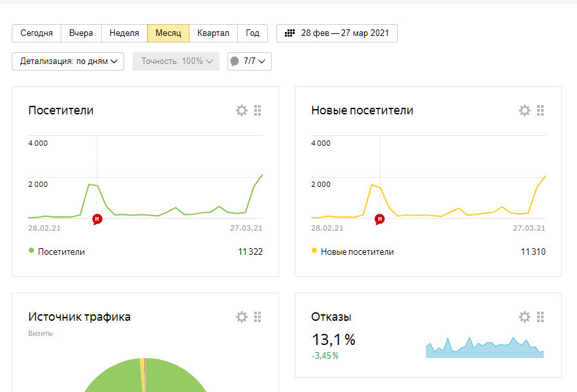The height and width of the screenshot is (392, 577).
Task: Click grid handle icon on Новые посетители widget
Action: coord(540,110)
